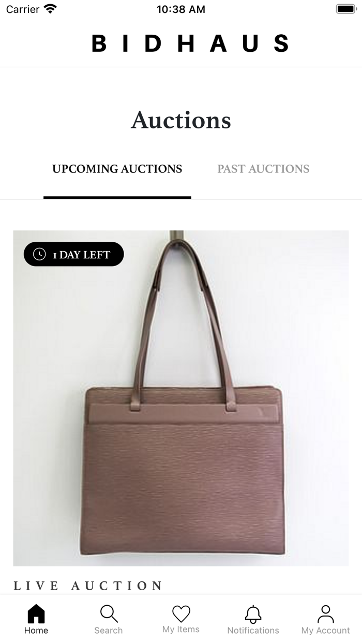
Task: Open the Notifications bell icon
Action: tap(253, 613)
